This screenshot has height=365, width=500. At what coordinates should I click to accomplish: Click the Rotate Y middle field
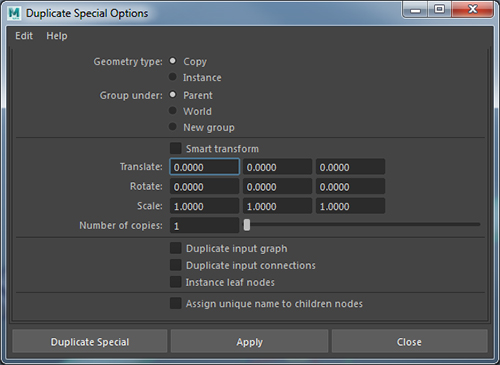(277, 186)
